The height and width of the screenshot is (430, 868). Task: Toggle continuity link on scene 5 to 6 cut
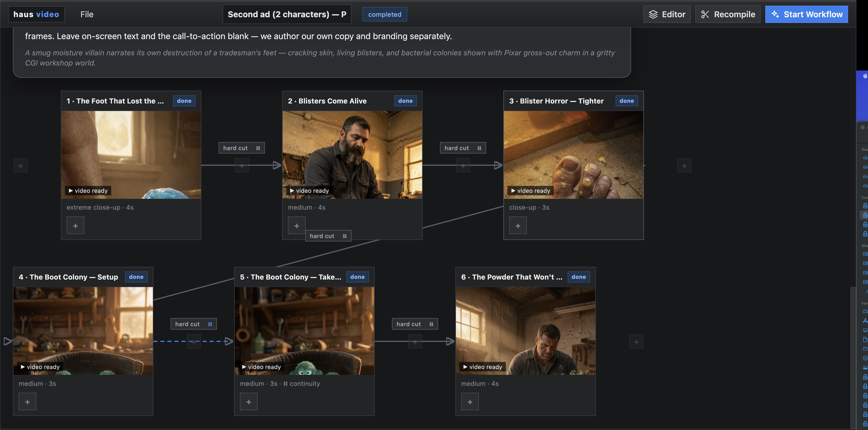(431, 324)
